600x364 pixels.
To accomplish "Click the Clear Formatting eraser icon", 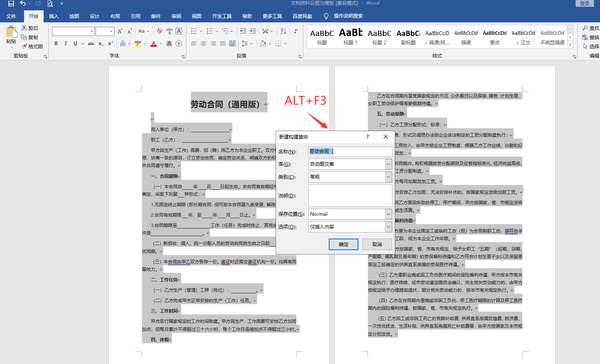I will [160, 31].
